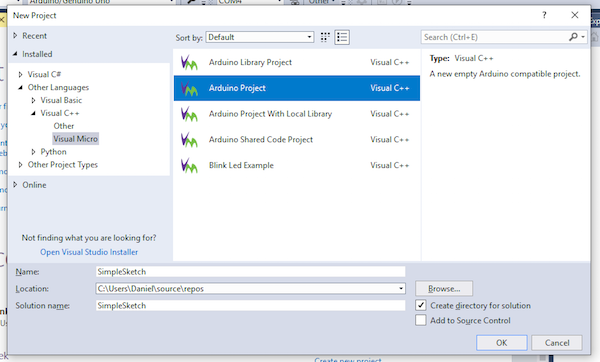The height and width of the screenshot is (362, 600).
Task: Expand the Visual Basic node
Action: tap(33, 100)
